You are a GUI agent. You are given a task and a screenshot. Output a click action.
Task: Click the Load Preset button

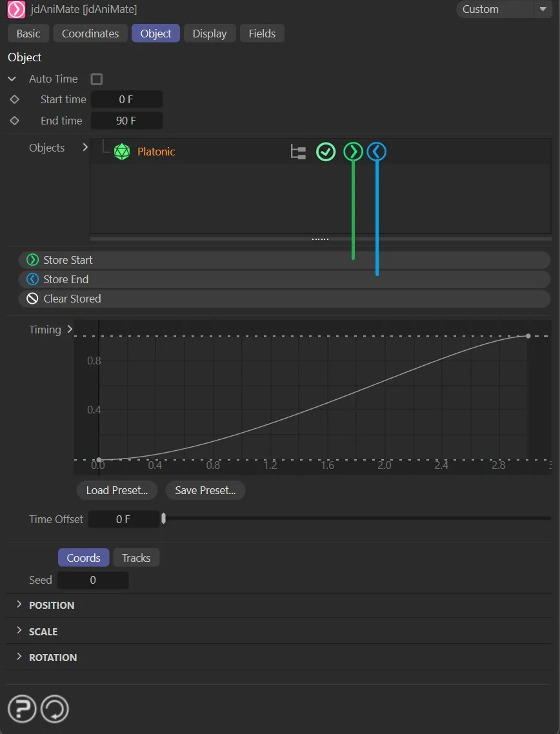(117, 490)
